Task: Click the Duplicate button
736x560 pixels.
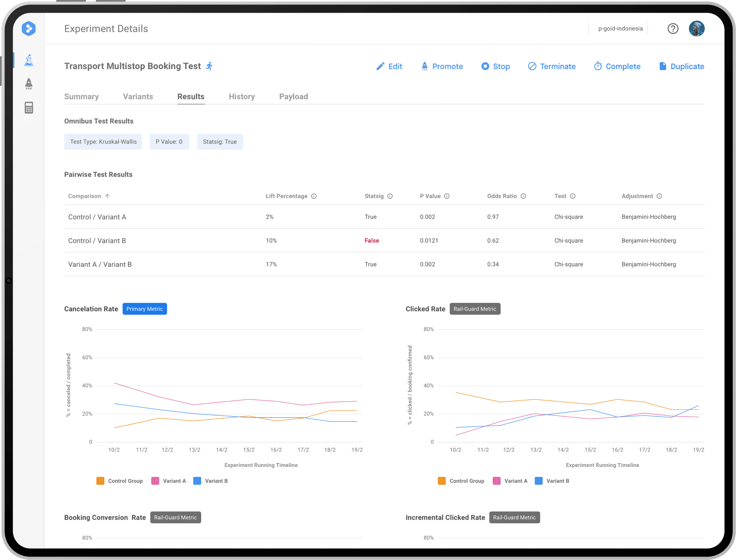Action: point(681,66)
